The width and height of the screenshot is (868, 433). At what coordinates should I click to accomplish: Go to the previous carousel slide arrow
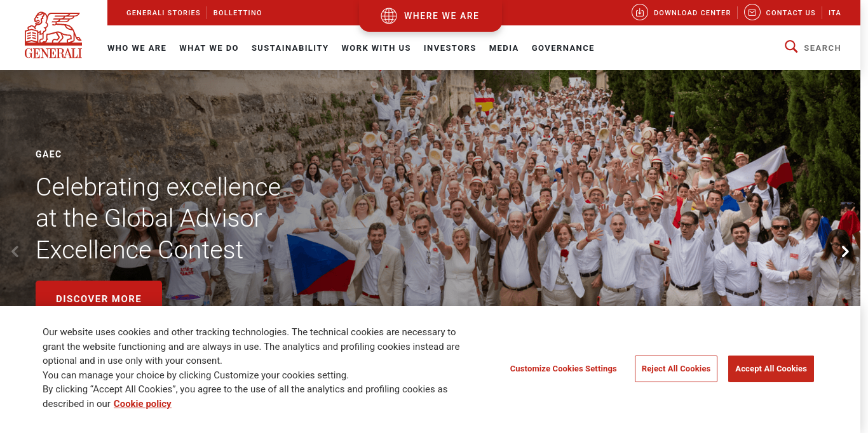coord(15,251)
